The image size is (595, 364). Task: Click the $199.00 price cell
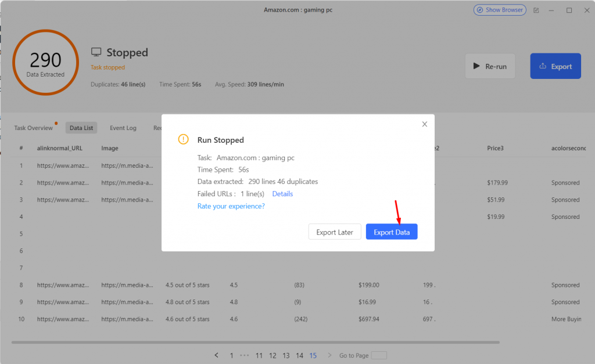369,285
